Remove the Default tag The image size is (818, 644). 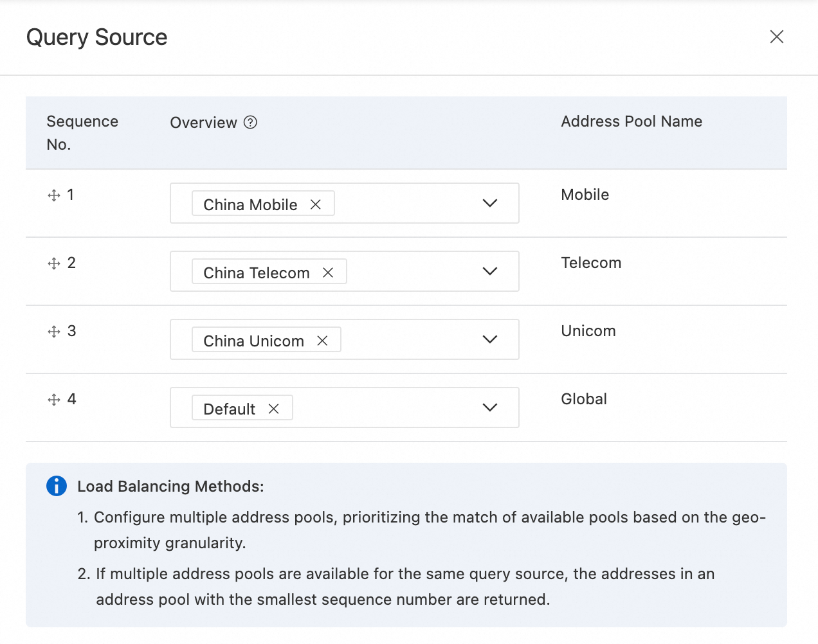[273, 409]
